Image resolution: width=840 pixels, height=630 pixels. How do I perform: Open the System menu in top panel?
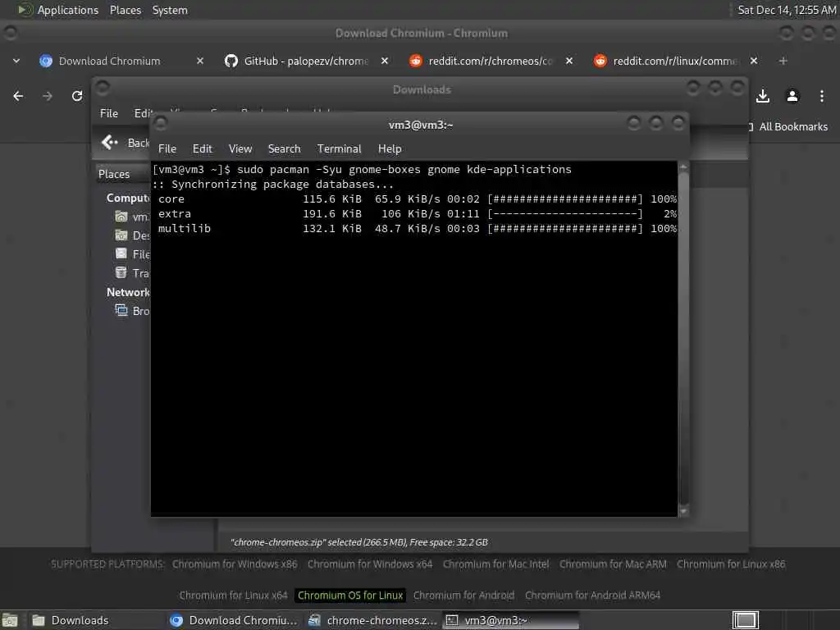[x=170, y=10]
